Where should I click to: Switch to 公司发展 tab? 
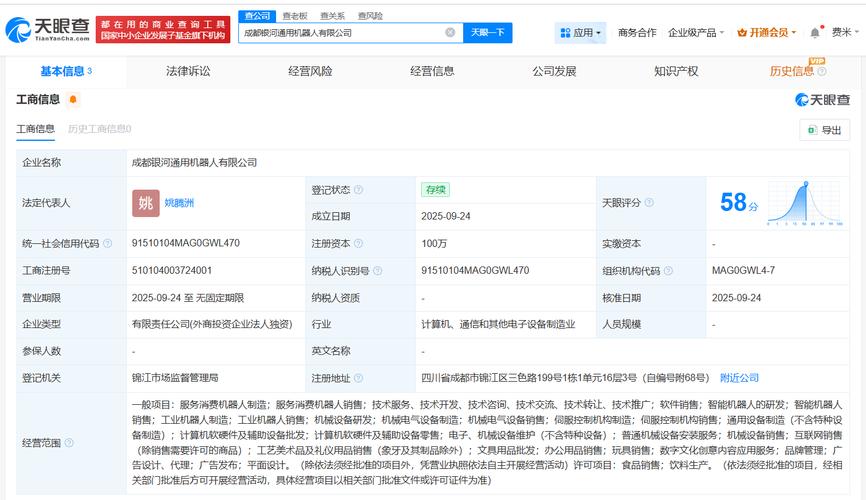554,71
